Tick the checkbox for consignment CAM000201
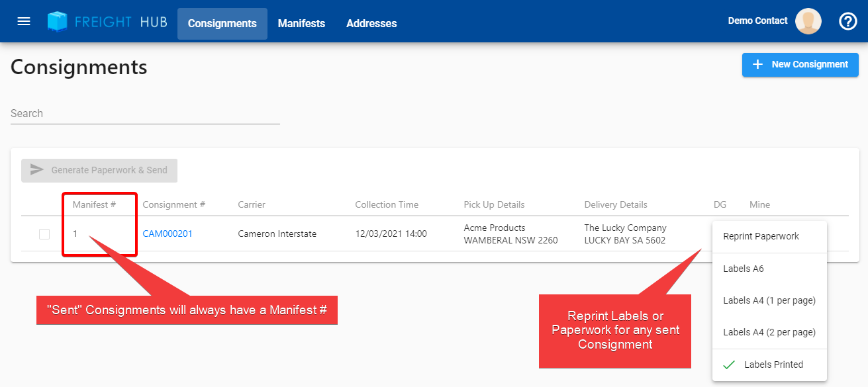Image resolution: width=868 pixels, height=387 pixels. tap(44, 234)
